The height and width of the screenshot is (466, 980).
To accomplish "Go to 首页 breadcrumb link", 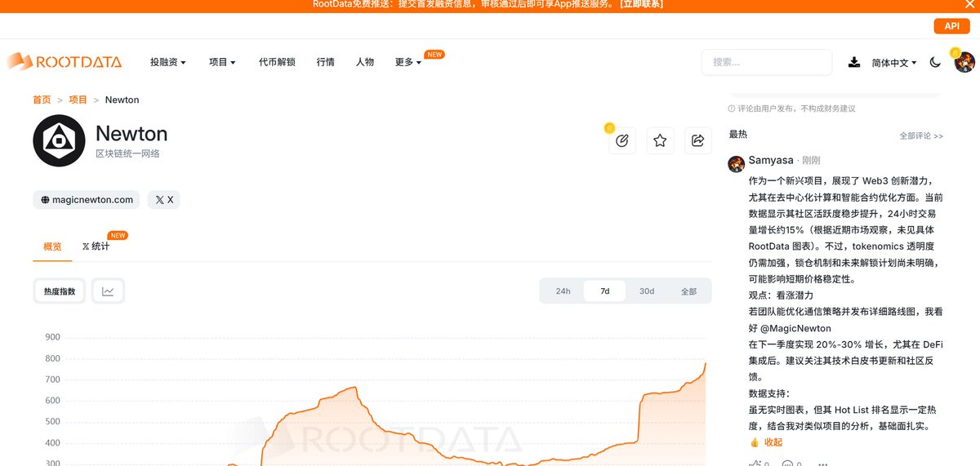I will tap(42, 100).
